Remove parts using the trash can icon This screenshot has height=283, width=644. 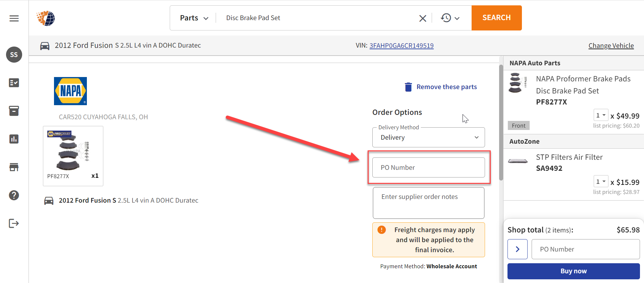408,87
